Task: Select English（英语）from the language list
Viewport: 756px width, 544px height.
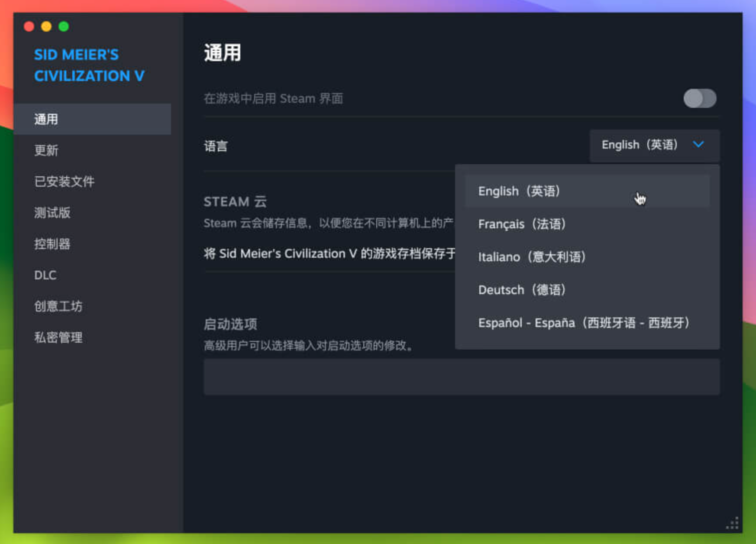Action: 587,191
